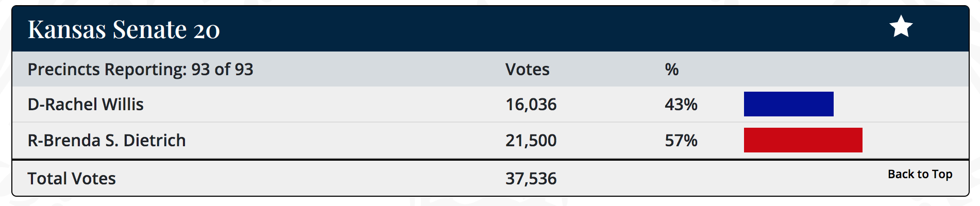
Task: Click the Votes column header
Action: (527, 70)
